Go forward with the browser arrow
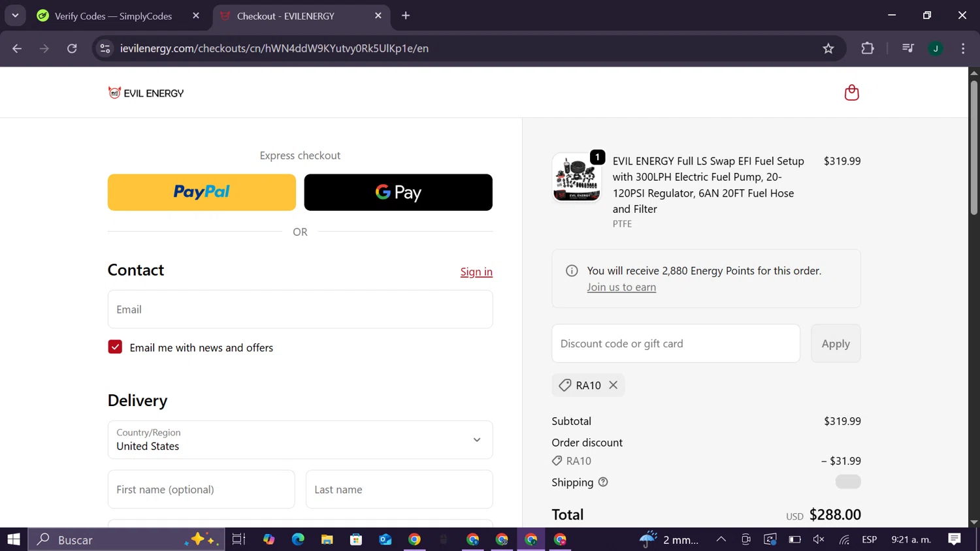The width and height of the screenshot is (980, 551). [x=44, y=48]
